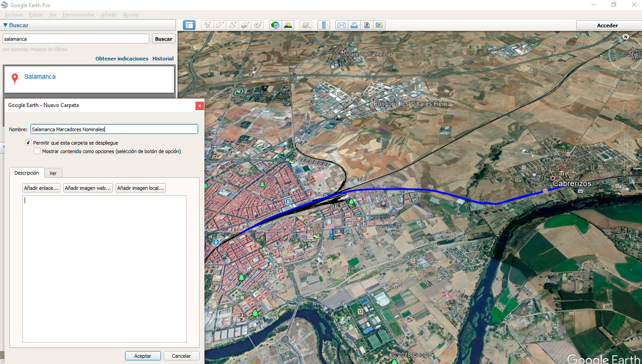Print the current view
Viewport: 642px width, 364px height.
354,25
